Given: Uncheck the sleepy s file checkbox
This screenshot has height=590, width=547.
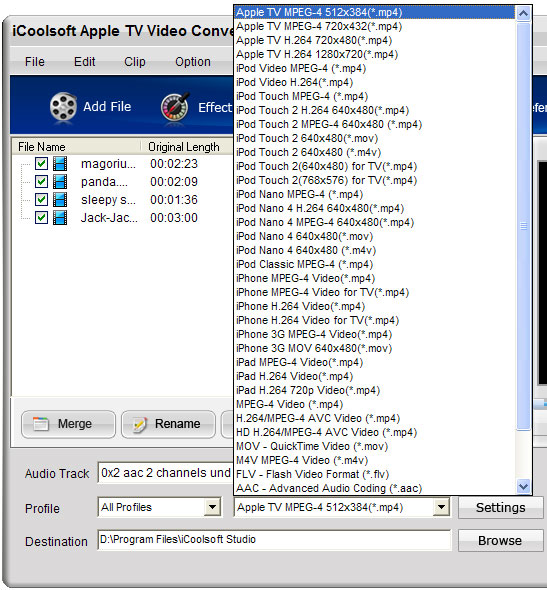Looking at the screenshot, I should coord(41,200).
